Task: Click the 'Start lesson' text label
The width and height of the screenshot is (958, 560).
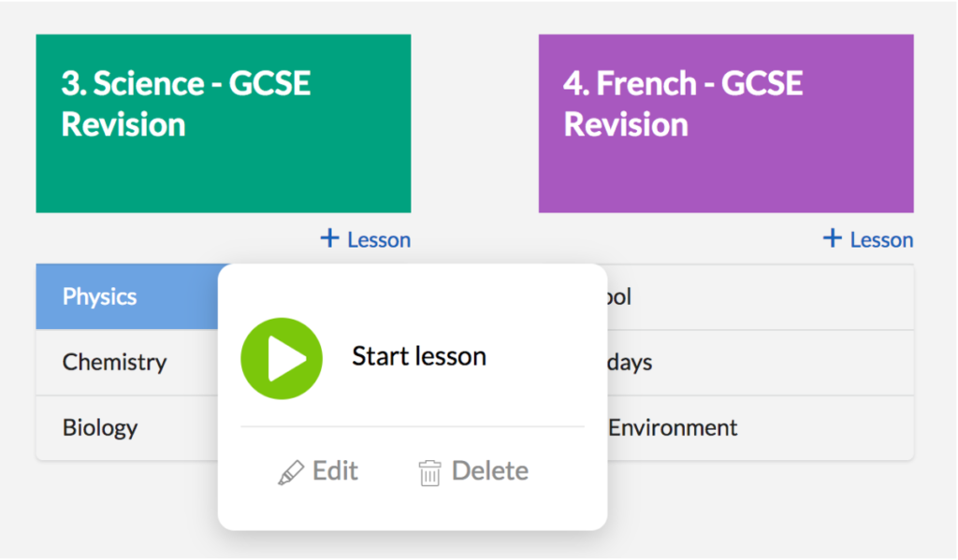Action: tap(418, 356)
